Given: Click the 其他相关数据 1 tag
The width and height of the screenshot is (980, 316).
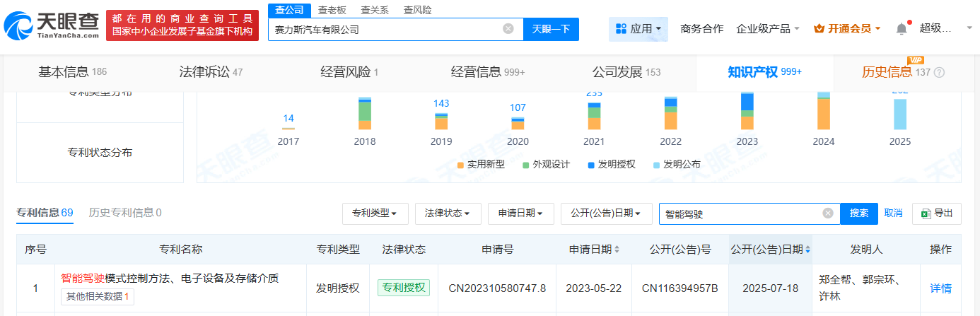Looking at the screenshot, I should (x=98, y=296).
